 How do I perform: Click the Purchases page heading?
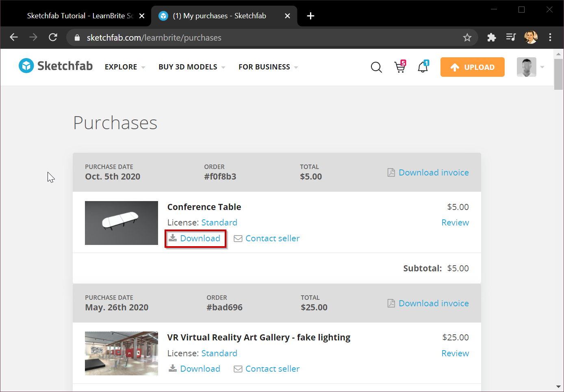coord(115,123)
